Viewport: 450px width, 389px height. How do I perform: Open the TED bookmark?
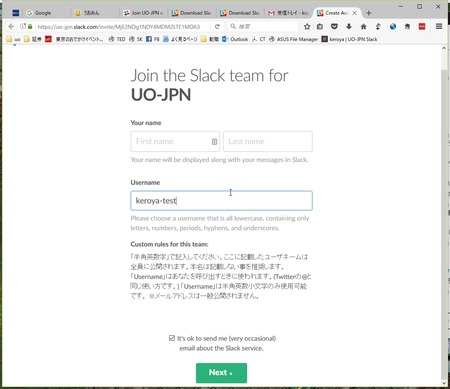[x=117, y=39]
